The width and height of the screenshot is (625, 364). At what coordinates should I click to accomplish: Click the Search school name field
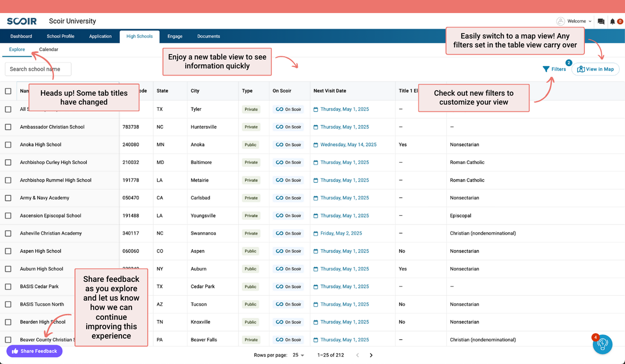[38, 69]
